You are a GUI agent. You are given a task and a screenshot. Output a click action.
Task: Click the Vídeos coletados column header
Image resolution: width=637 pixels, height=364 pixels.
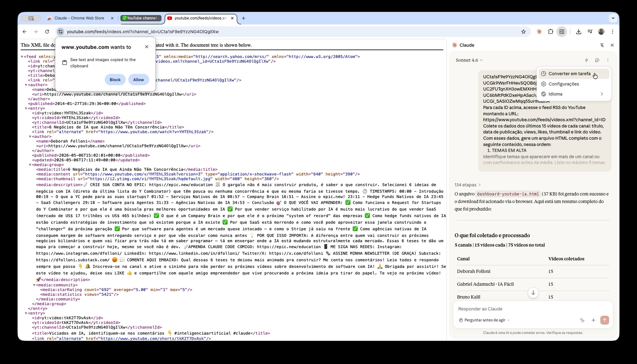(x=566, y=259)
